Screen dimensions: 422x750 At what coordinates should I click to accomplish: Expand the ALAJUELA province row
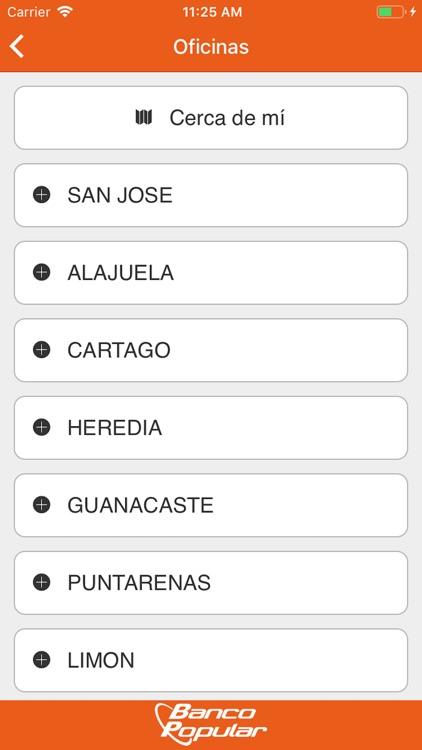click(x=211, y=273)
